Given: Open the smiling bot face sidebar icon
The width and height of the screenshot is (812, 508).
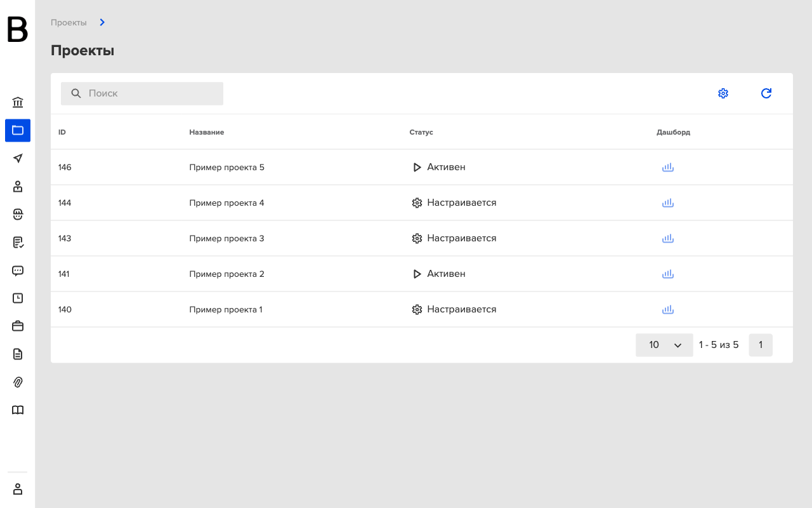Looking at the screenshot, I should tap(18, 214).
